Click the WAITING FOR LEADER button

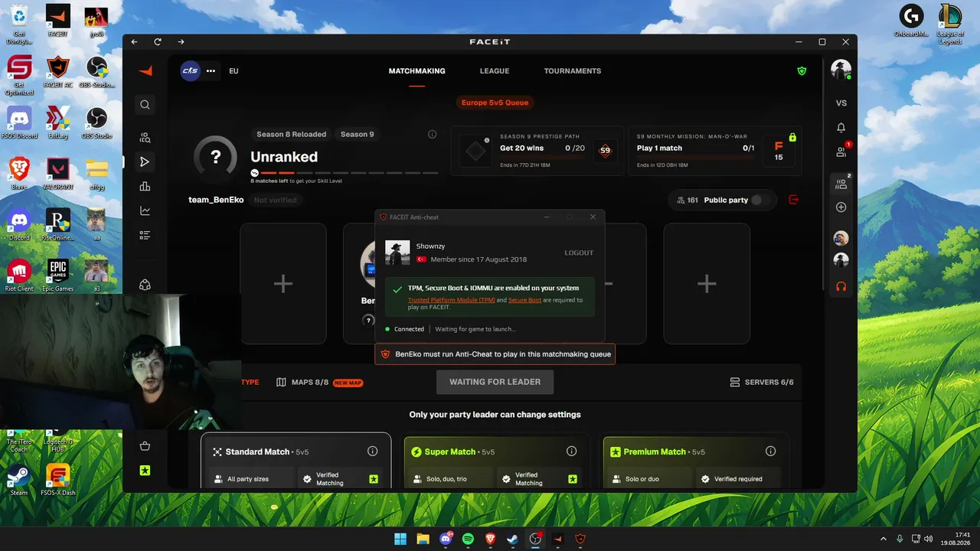[x=495, y=382]
